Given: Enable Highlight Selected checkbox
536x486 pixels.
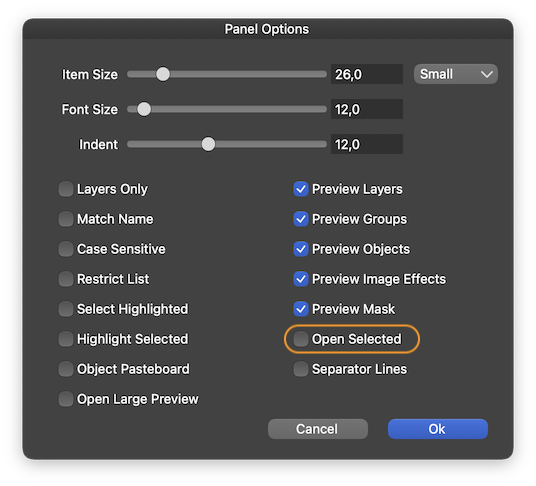Looking at the screenshot, I should (x=66, y=339).
